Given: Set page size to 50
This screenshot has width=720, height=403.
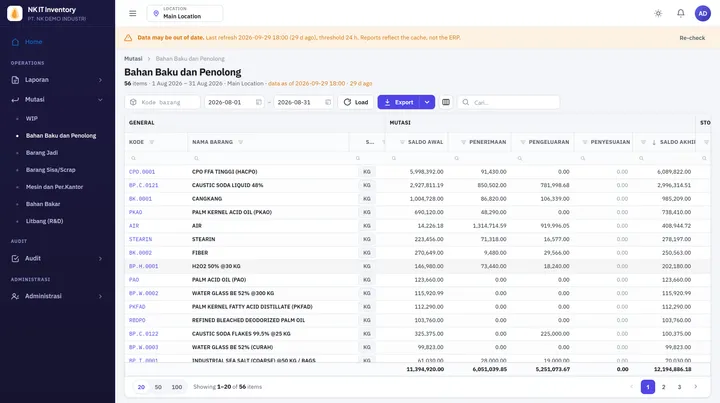Looking at the screenshot, I should click(158, 386).
